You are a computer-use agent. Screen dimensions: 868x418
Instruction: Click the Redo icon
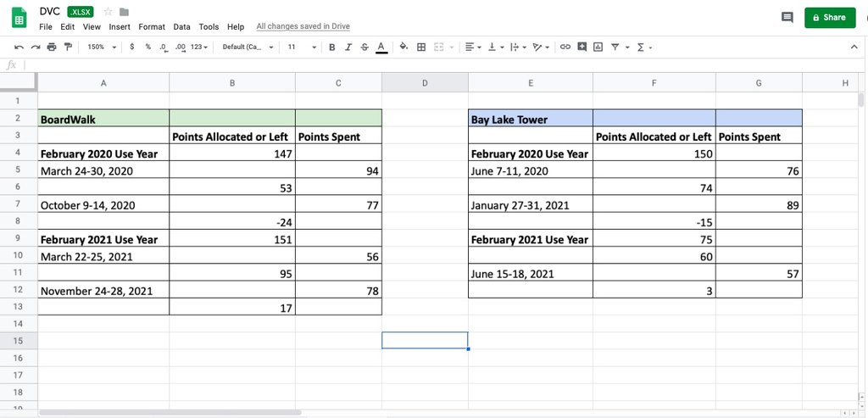(x=36, y=47)
